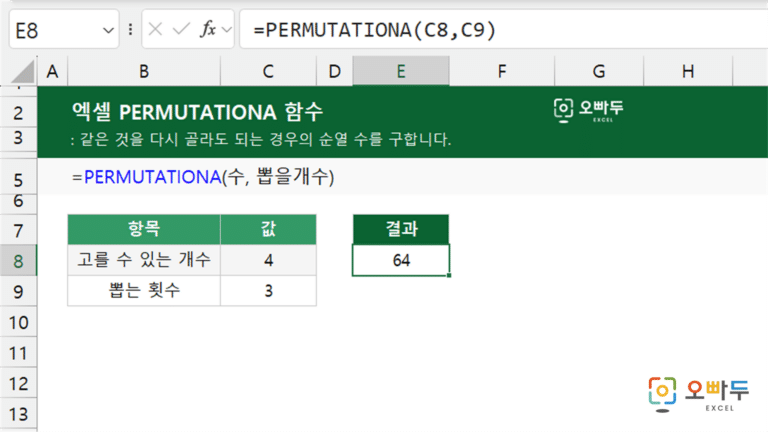
Task: Select row 2 header
Action: [18, 113]
